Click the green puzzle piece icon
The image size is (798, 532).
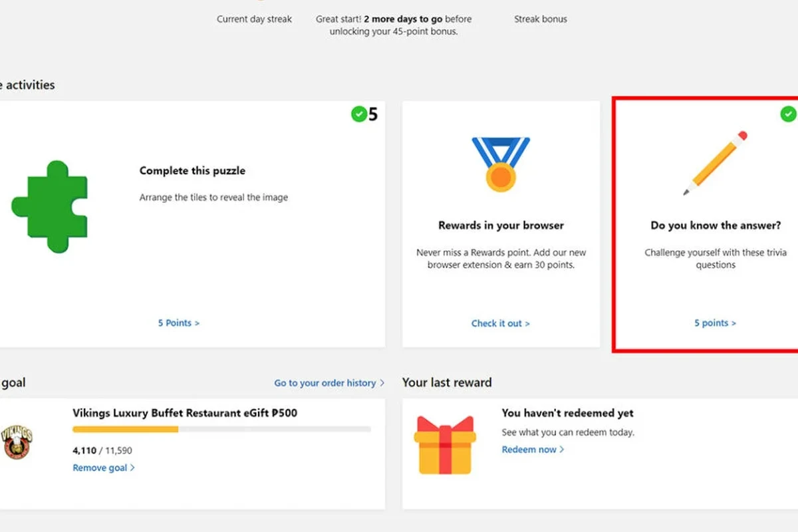[49, 207]
